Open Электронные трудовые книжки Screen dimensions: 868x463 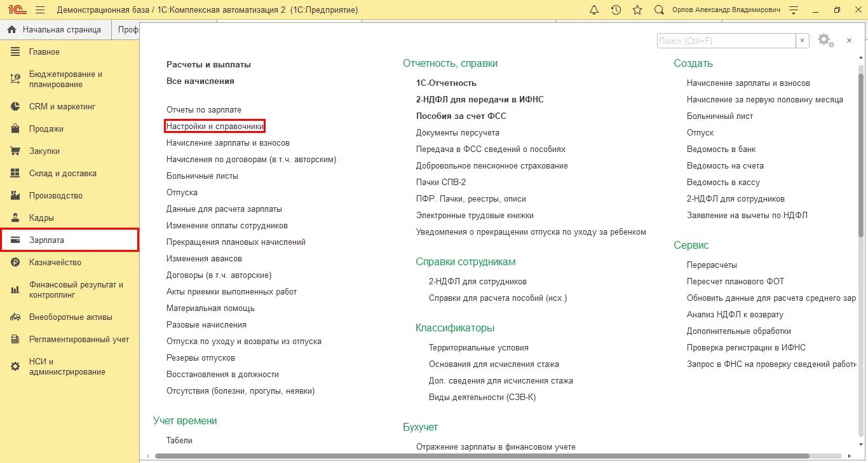tap(475, 216)
